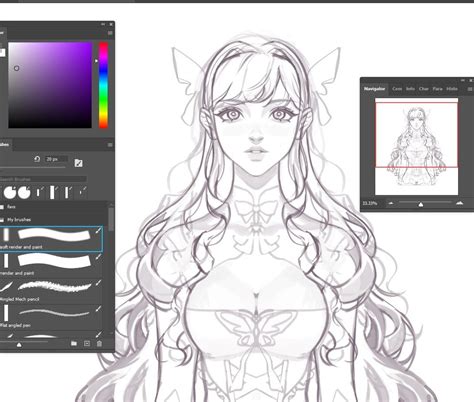
Task: Click the brush preview size slider handle
Action: [x=19, y=344]
